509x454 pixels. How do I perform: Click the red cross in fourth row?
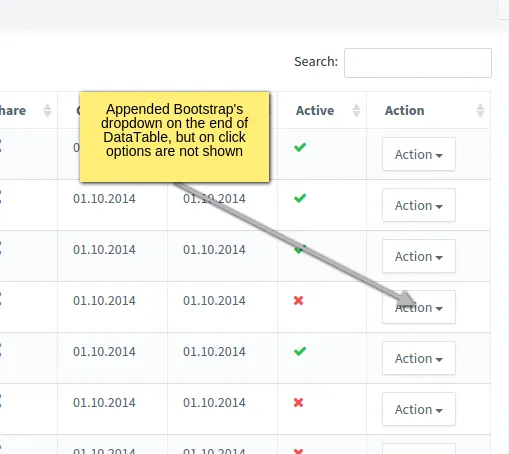click(298, 301)
